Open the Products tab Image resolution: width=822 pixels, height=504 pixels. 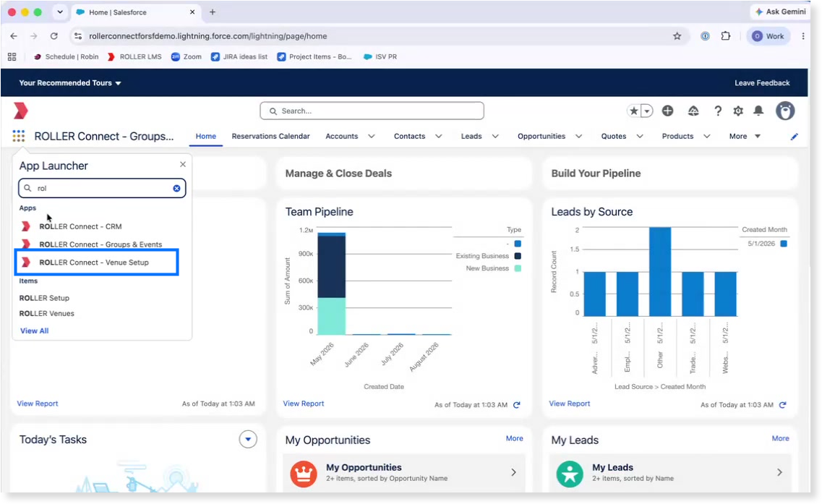click(x=677, y=137)
